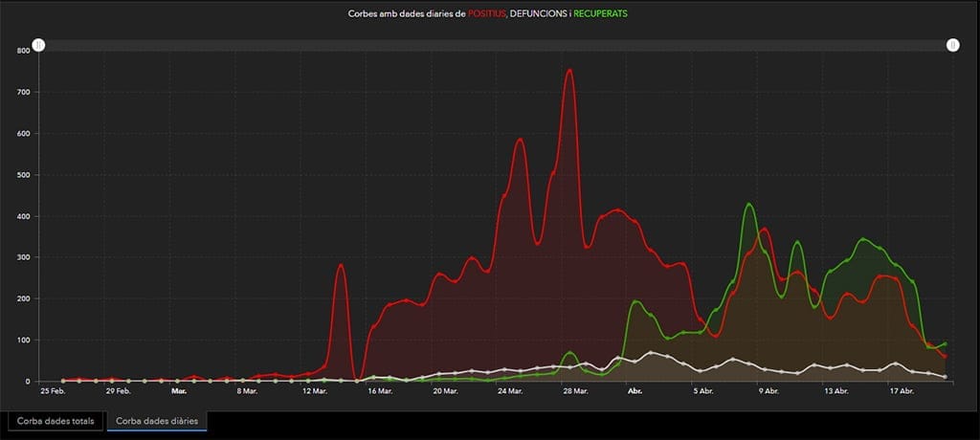This screenshot has height=440, width=980.
Task: Click the right range slider handle
Action: (x=953, y=45)
